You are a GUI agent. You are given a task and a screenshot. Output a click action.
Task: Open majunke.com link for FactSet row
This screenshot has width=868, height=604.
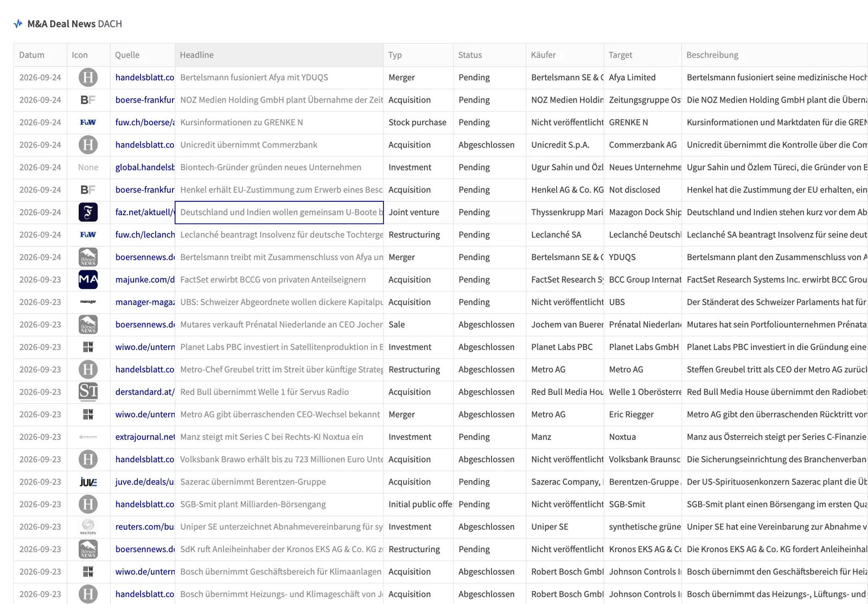tap(145, 279)
